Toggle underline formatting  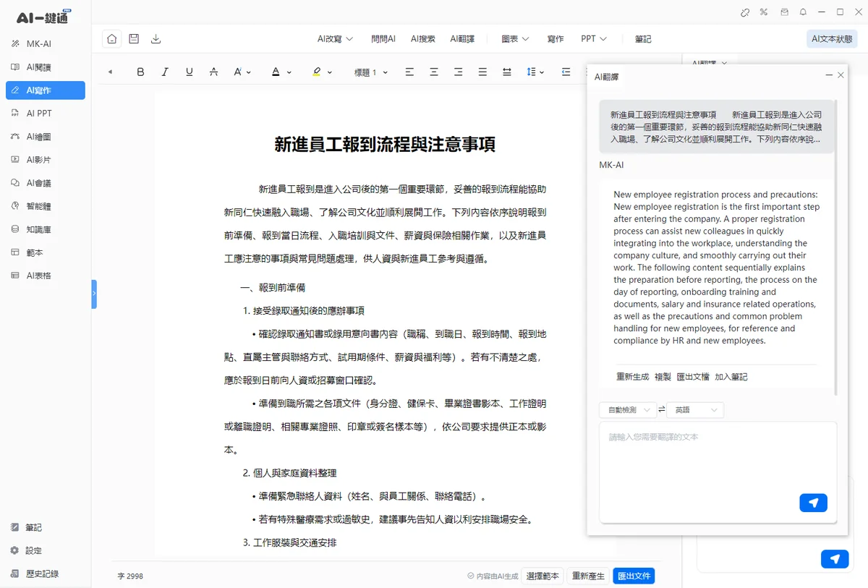[x=190, y=72]
